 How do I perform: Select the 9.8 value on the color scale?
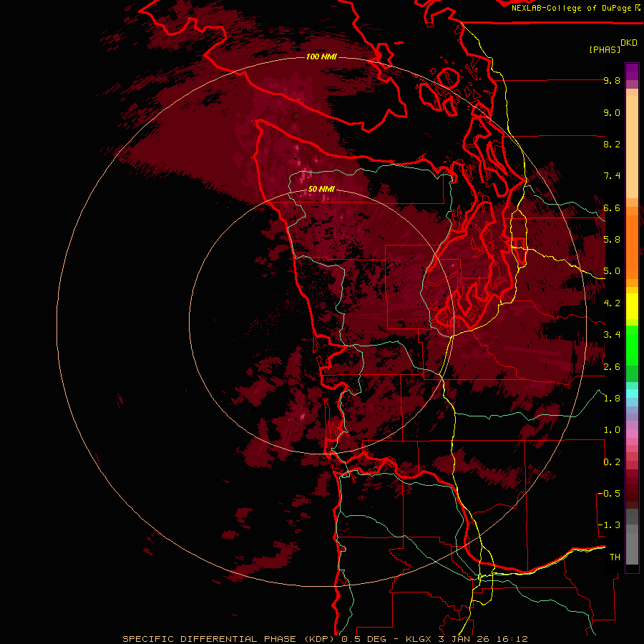(612, 80)
